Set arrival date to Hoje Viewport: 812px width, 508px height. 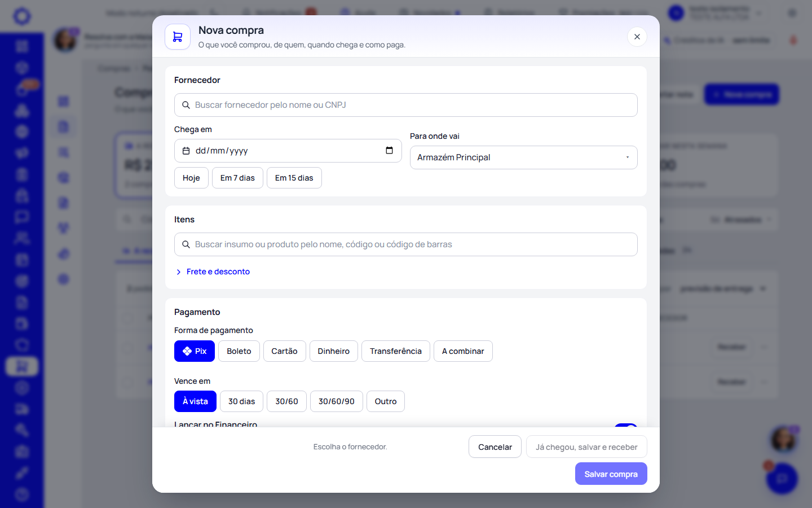191,178
